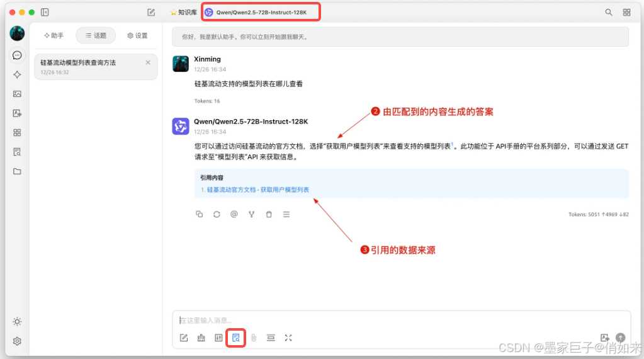Open the Qwen2.5-72B-Instruct-128K model selector
Viewport: 644px width, 359px height.
261,13
